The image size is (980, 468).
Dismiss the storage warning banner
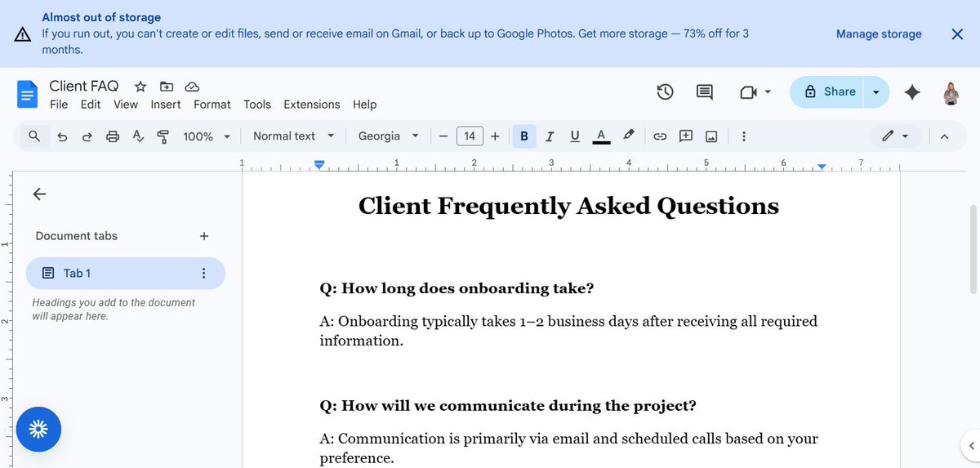pyautogui.click(x=957, y=33)
